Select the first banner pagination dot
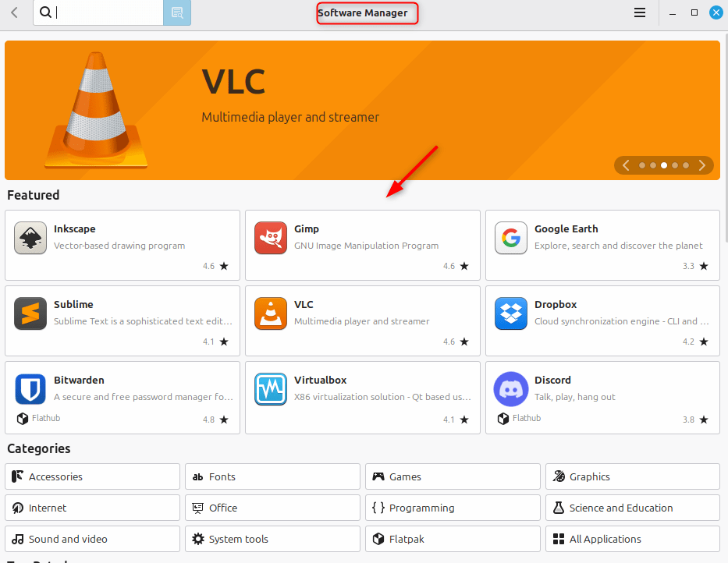Screen dimensions: 728x563 coord(642,165)
